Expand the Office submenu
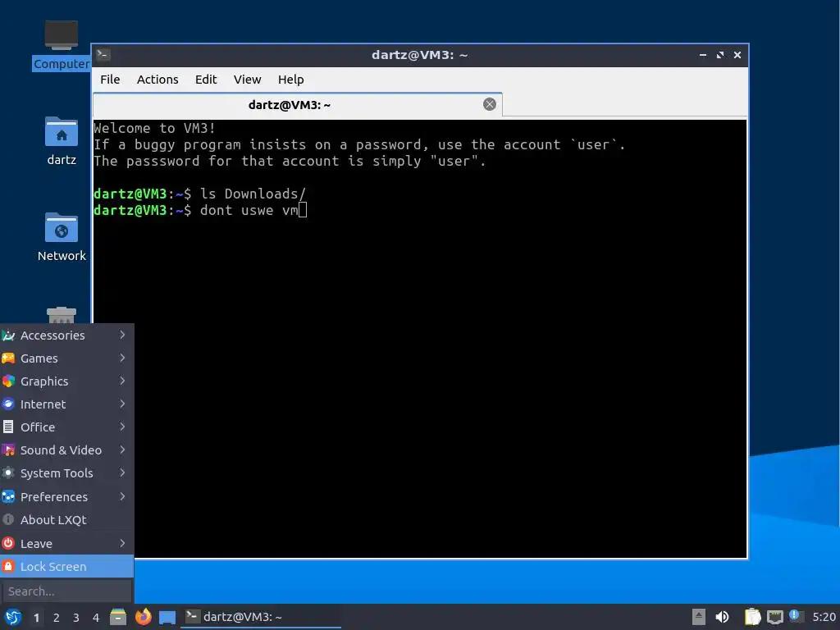The height and width of the screenshot is (630, 840). point(66,427)
